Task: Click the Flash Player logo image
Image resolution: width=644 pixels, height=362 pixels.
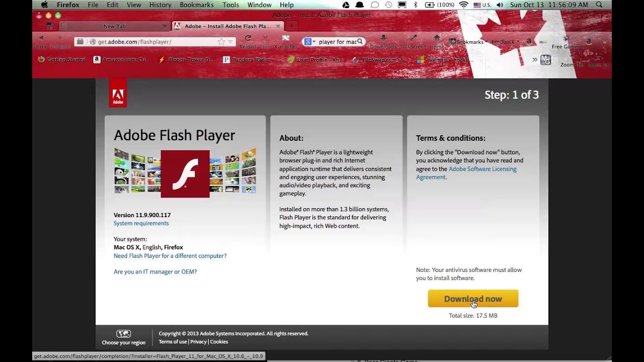Action: pyautogui.click(x=185, y=173)
